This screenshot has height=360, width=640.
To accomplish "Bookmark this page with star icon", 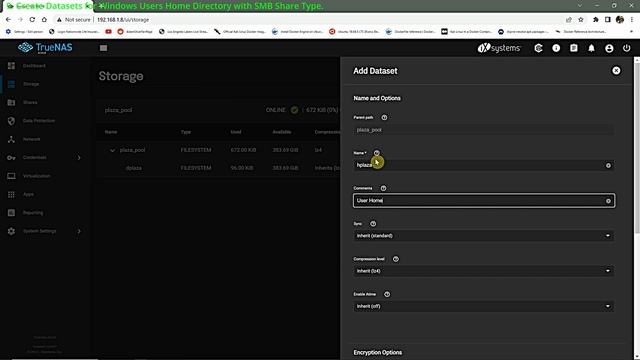I will click(581, 20).
